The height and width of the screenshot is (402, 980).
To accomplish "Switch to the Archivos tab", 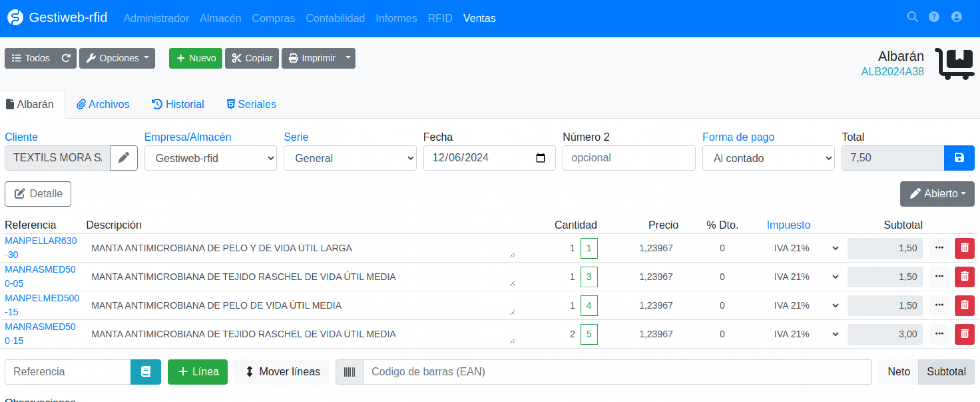I will pyautogui.click(x=103, y=104).
